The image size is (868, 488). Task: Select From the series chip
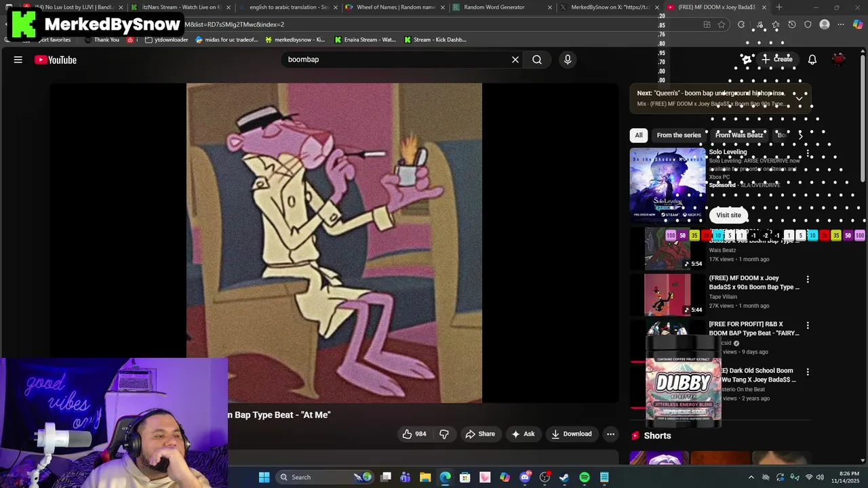pos(679,135)
